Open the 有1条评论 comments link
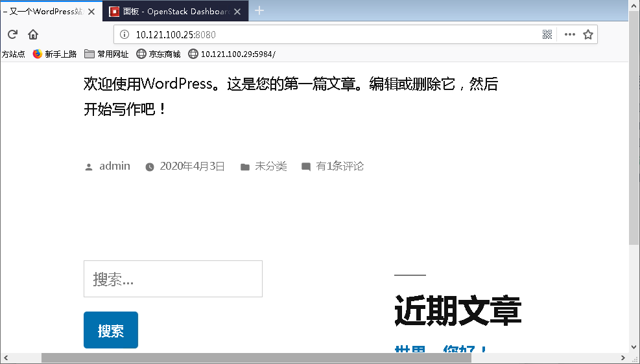This screenshot has width=640, height=364. tap(340, 166)
